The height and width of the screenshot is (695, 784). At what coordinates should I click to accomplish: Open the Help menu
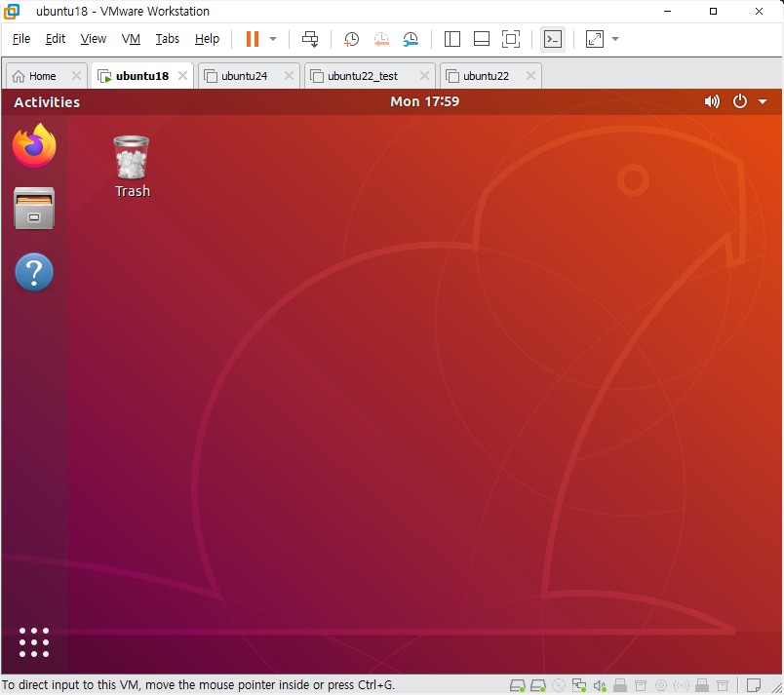tap(207, 39)
